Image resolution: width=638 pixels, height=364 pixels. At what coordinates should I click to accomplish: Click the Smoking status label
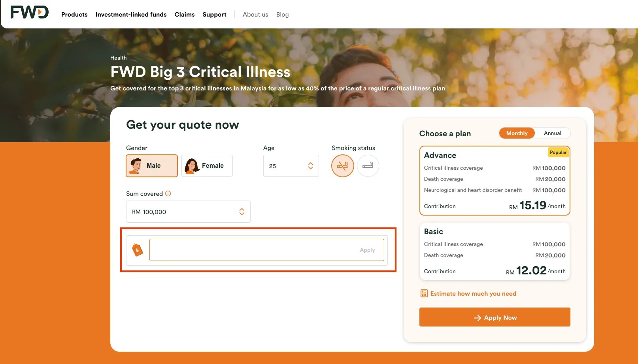(353, 148)
